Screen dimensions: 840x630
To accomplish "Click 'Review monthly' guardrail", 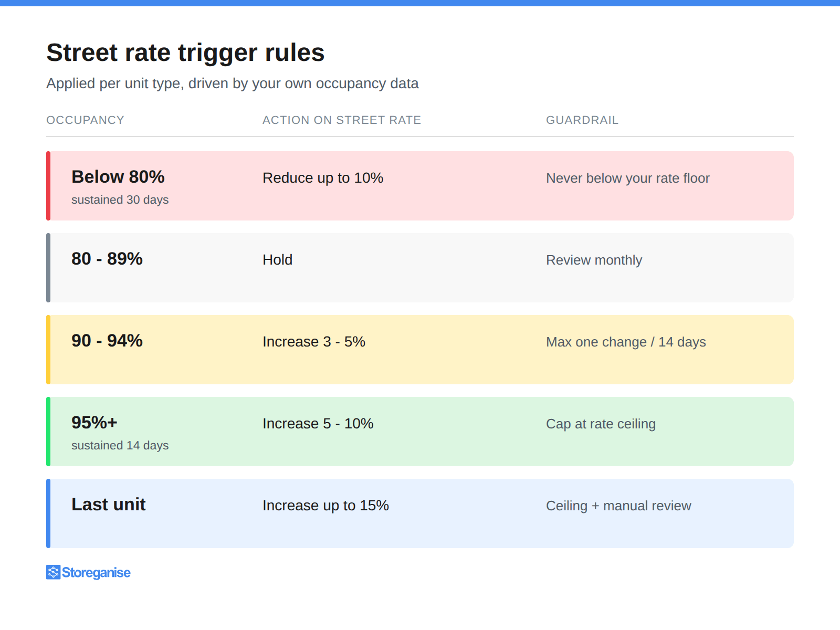I will 594,260.
